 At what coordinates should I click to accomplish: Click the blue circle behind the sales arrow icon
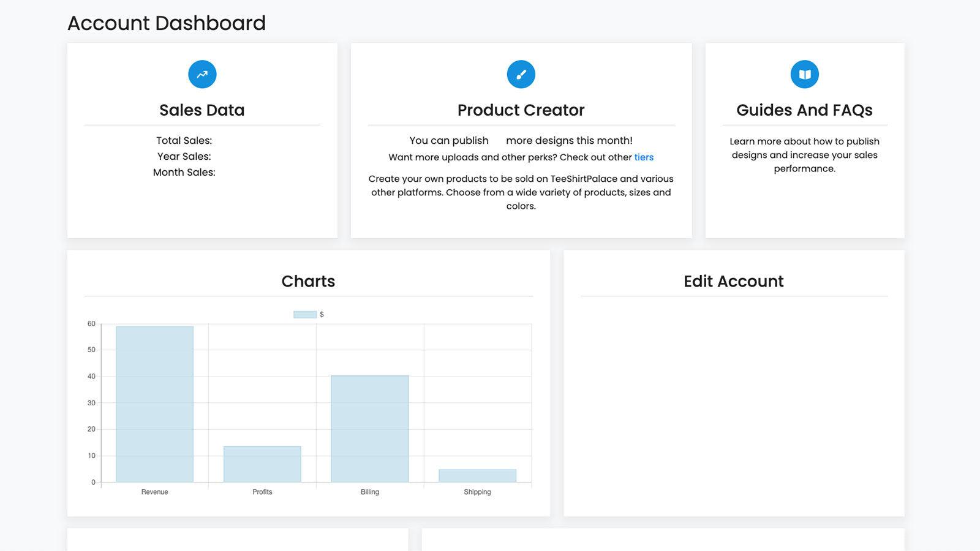pos(202,73)
